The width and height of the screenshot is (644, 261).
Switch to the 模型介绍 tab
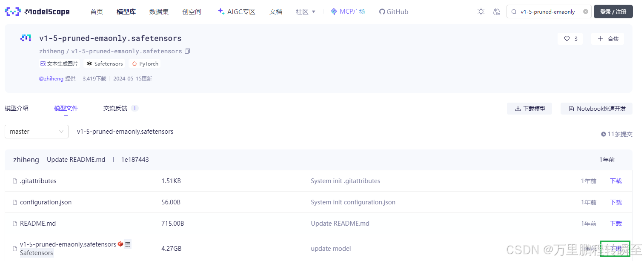point(17,108)
